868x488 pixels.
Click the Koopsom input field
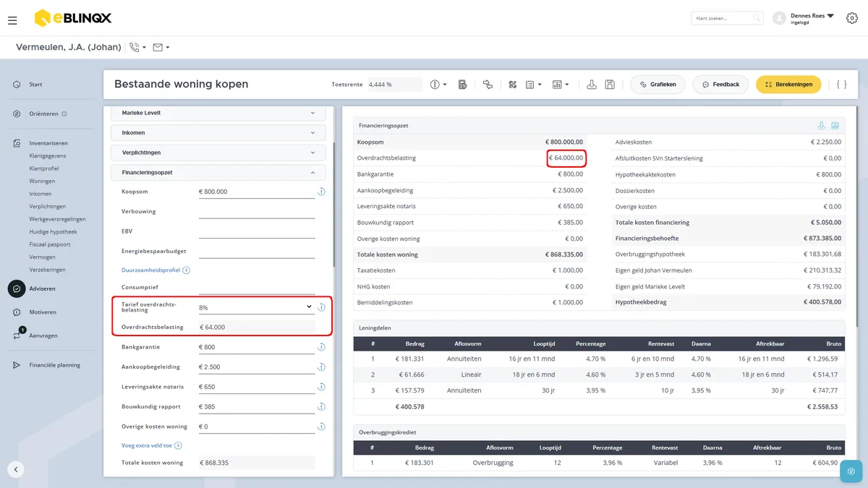[x=256, y=192]
